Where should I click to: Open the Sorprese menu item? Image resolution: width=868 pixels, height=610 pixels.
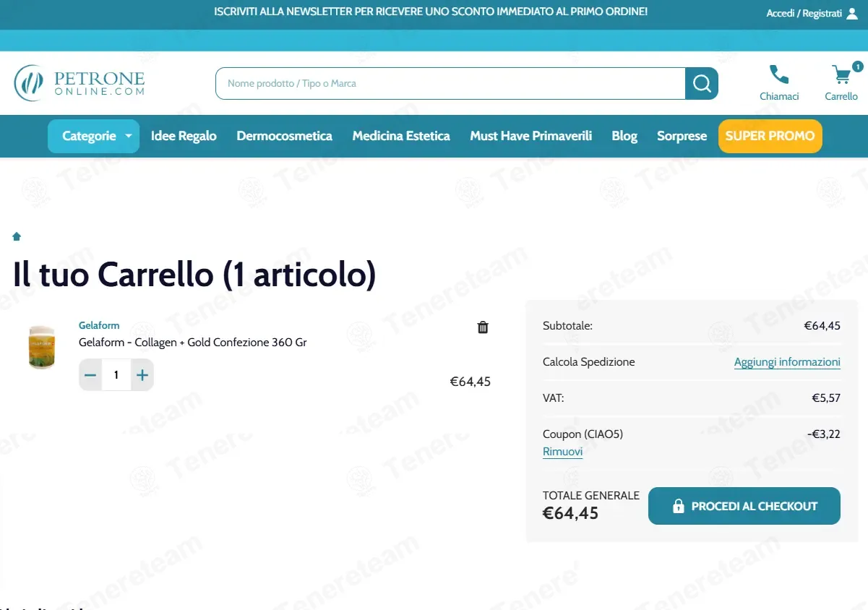(x=682, y=136)
